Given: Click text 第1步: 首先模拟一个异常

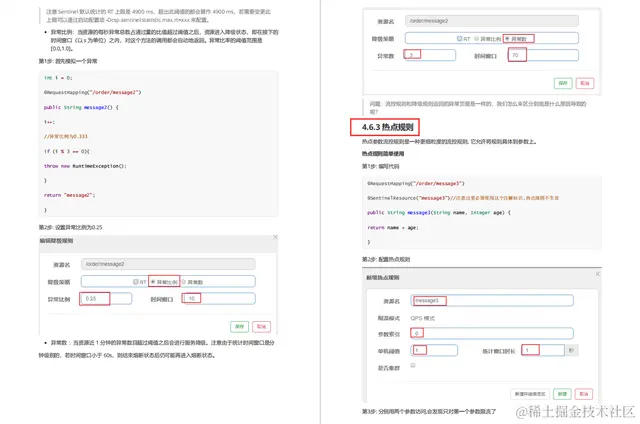Looking at the screenshot, I should point(68,61).
